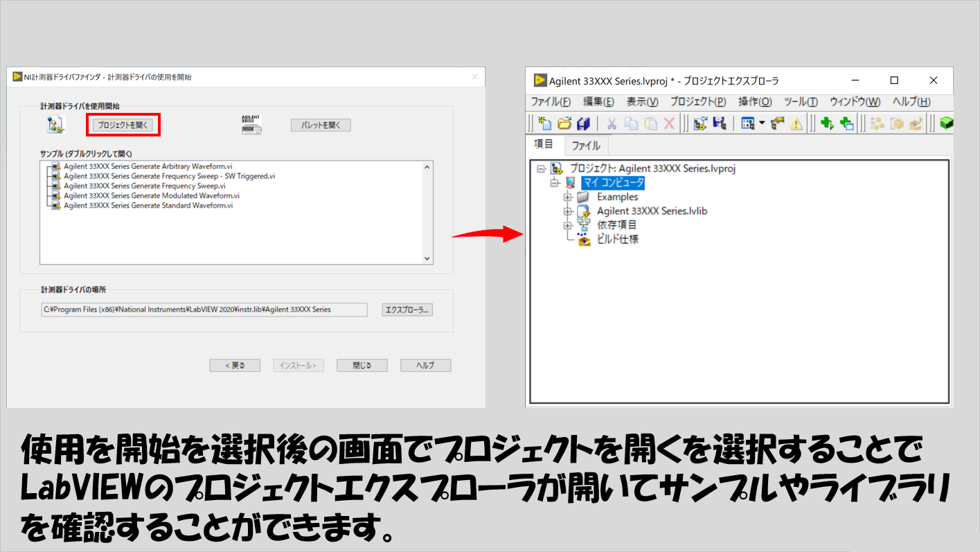Click the Save All floppy disks icon
The image size is (980, 552).
[x=583, y=123]
